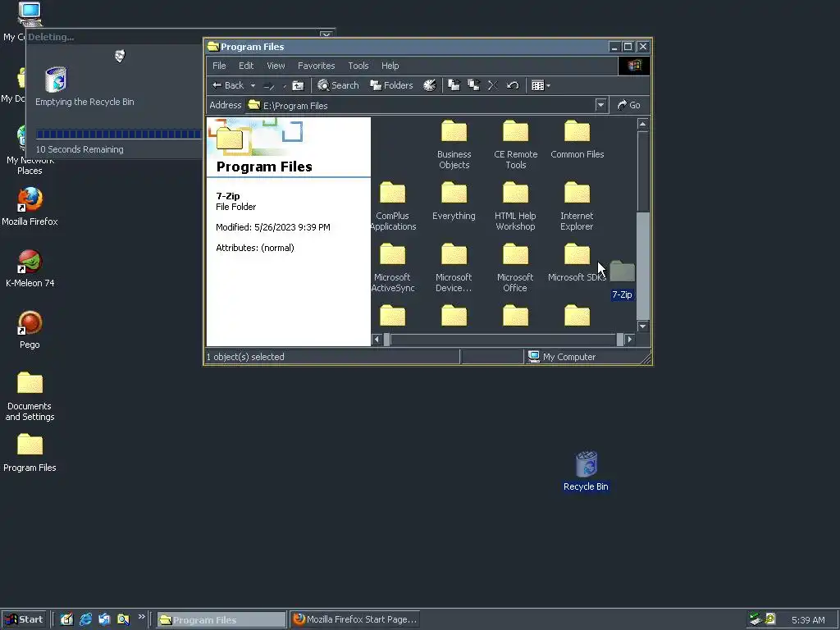Viewport: 840px width, 630px height.
Task: Expand Quick Launch overflow chevron
Action: pos(141,617)
